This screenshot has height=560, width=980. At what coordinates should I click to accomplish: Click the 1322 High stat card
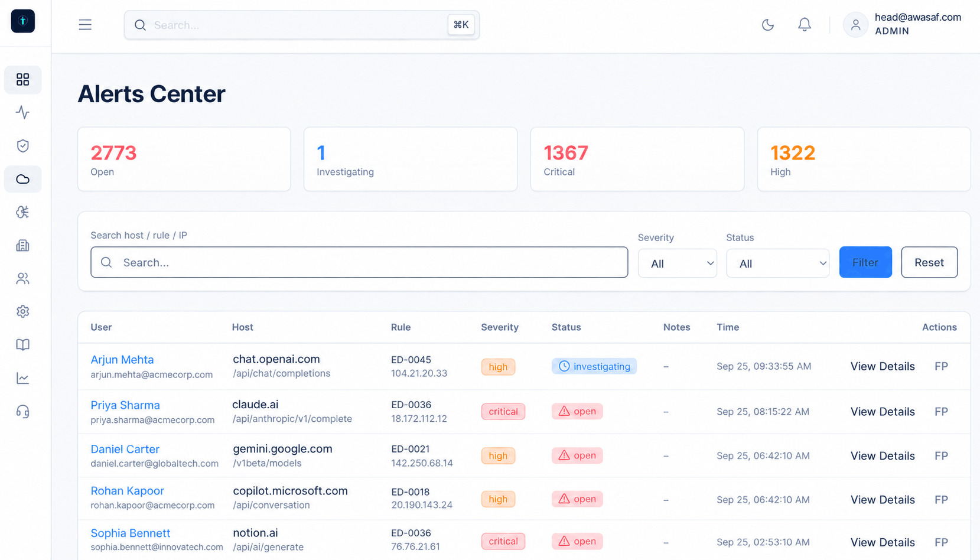(x=864, y=159)
